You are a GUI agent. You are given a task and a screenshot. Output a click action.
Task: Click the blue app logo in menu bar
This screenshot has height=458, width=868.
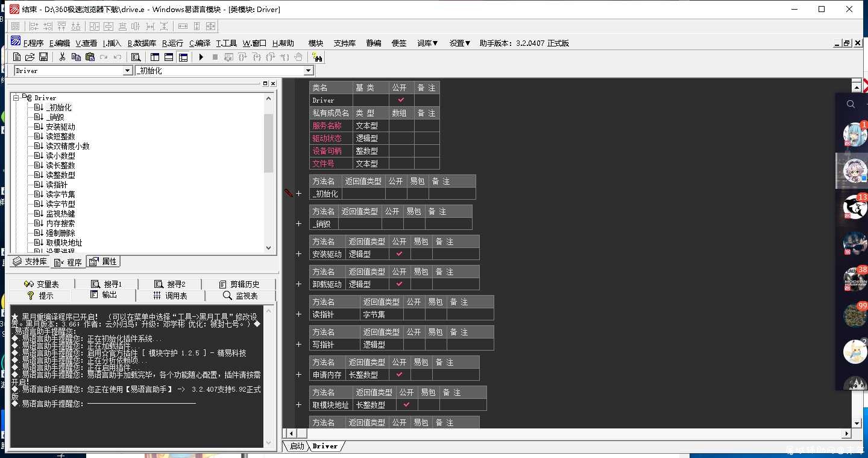pyautogui.click(x=16, y=41)
